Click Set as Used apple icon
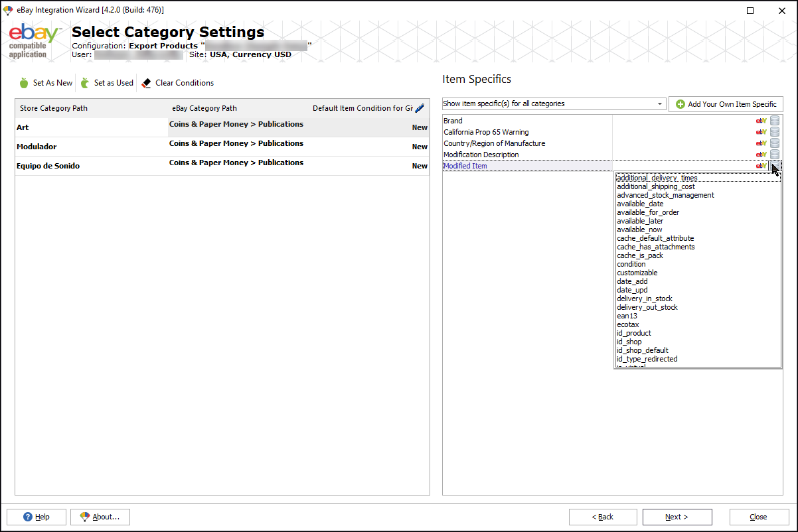 click(85, 83)
